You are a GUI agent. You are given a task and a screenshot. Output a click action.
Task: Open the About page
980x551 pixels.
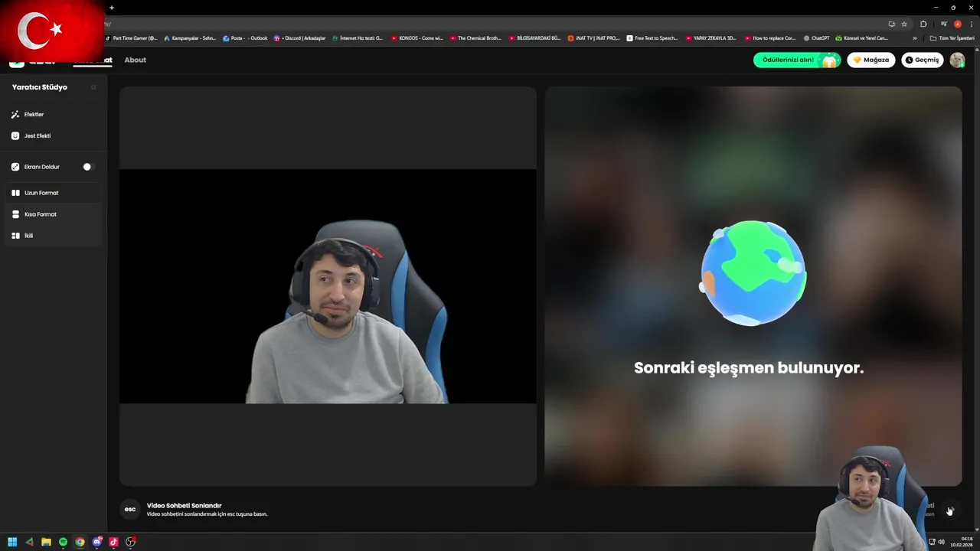click(135, 60)
